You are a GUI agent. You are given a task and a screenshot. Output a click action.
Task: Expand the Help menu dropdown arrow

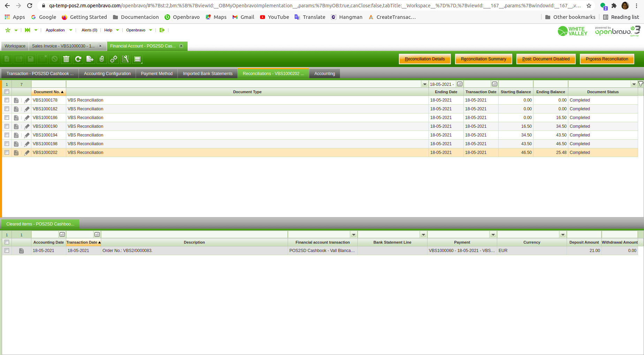(118, 30)
